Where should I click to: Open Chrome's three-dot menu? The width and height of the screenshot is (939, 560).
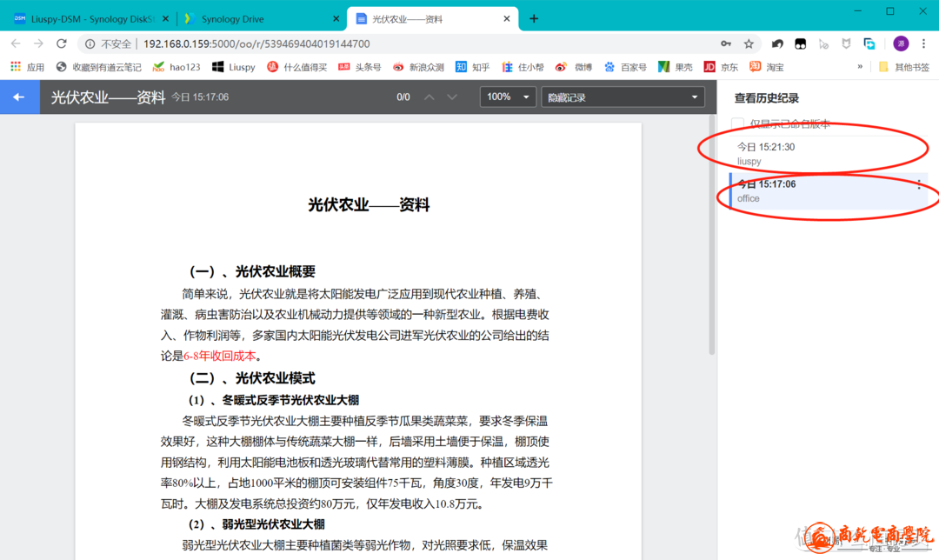tap(924, 43)
